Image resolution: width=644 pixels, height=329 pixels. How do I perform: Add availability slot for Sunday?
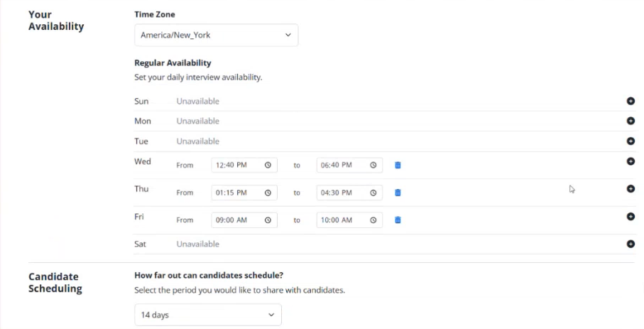pyautogui.click(x=631, y=101)
